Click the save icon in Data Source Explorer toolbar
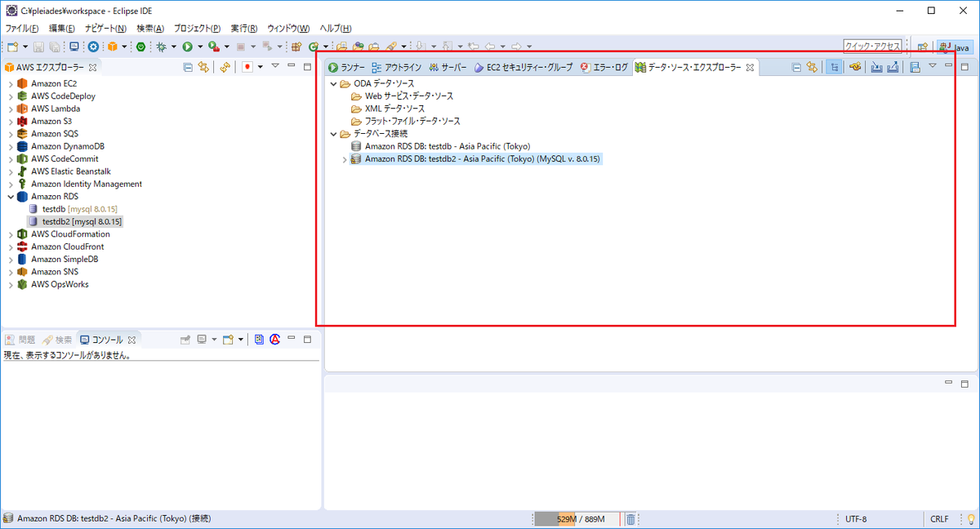The width and height of the screenshot is (980, 529). point(915,67)
